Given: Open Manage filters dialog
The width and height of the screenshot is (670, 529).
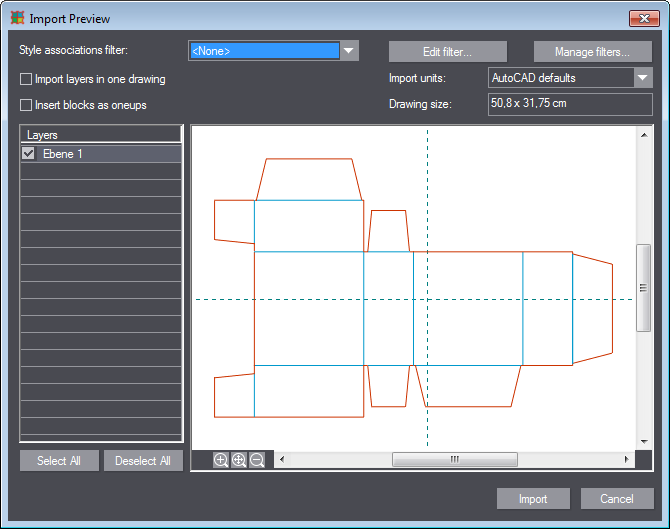Looking at the screenshot, I should [x=592, y=52].
